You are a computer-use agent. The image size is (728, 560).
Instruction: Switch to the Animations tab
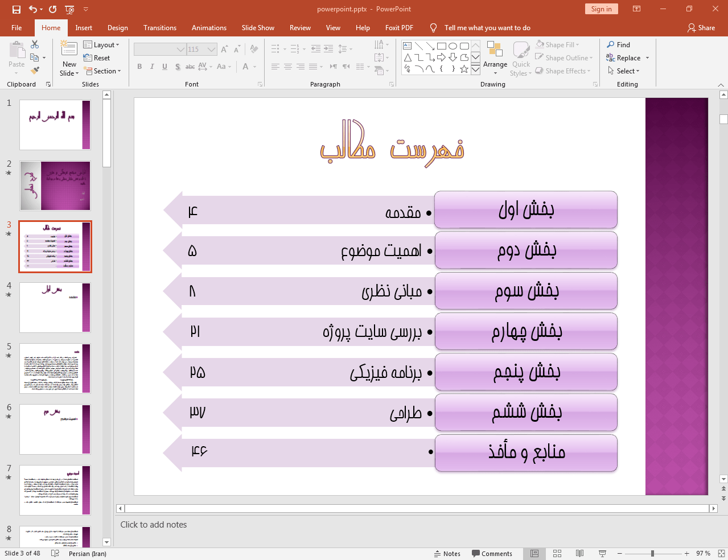tap(209, 27)
